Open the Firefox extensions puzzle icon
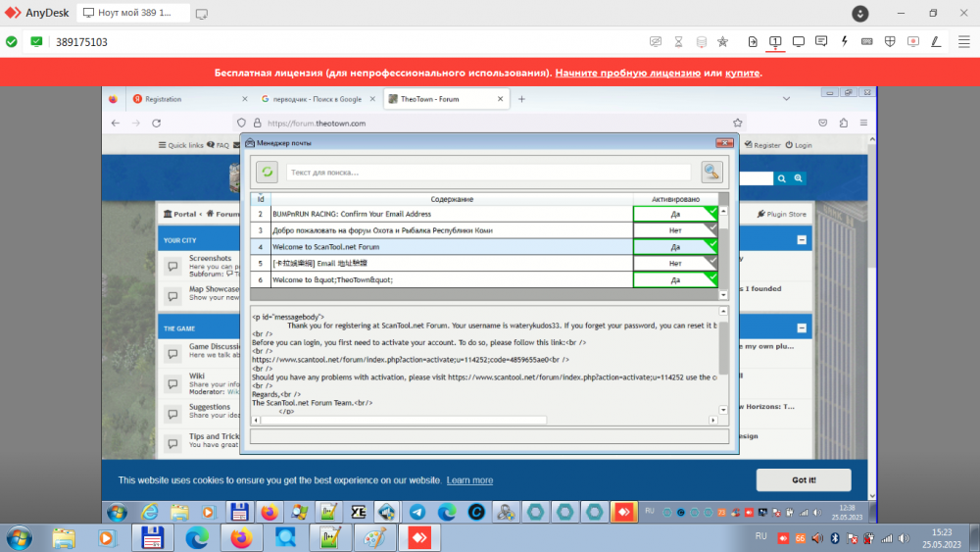The height and width of the screenshot is (552, 980). tap(843, 124)
